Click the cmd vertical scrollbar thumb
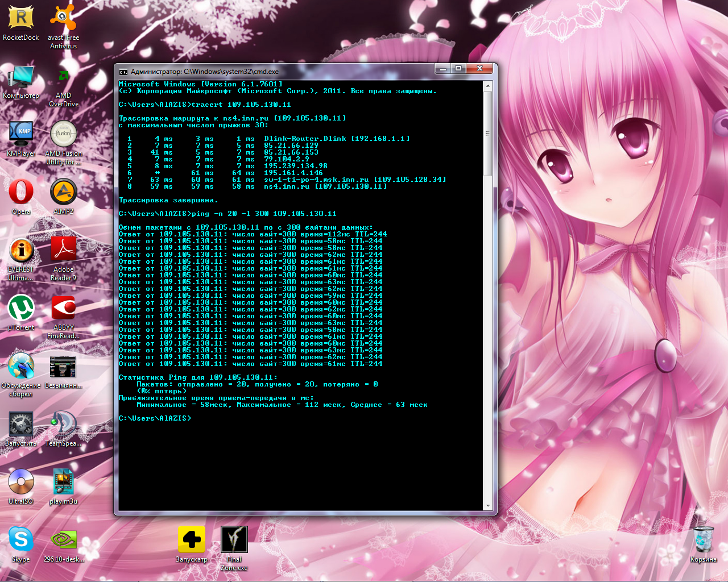 (x=487, y=134)
